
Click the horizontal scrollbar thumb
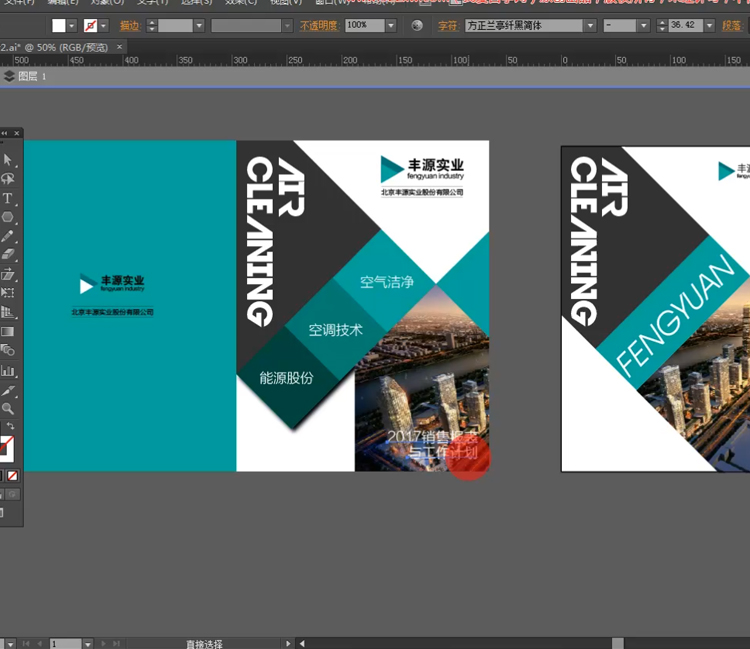[x=618, y=644]
